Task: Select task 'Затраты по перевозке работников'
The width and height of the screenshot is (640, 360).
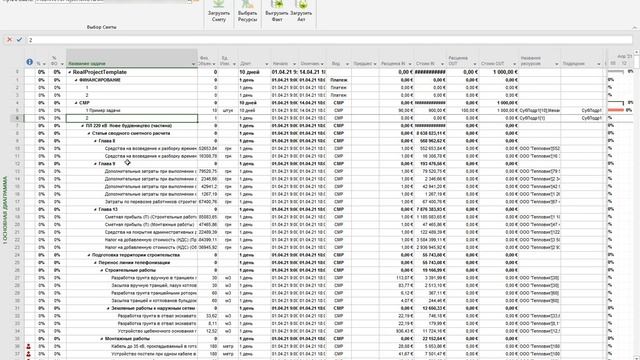Action: [x=150, y=202]
